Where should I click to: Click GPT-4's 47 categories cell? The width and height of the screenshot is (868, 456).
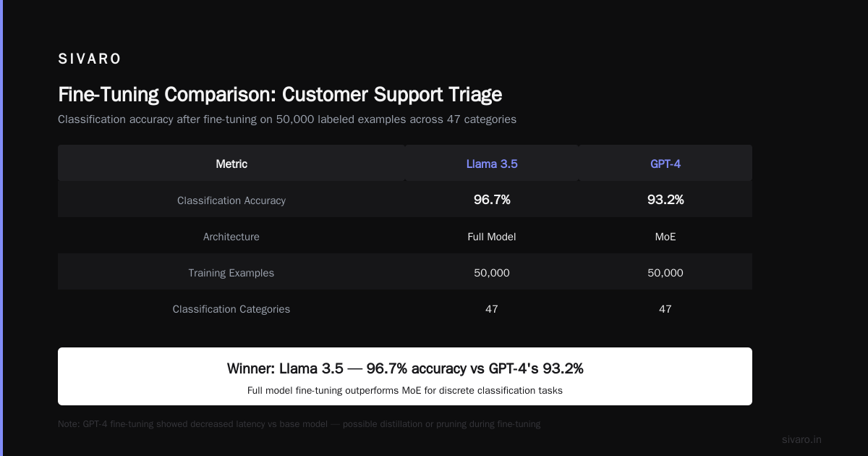click(x=665, y=309)
